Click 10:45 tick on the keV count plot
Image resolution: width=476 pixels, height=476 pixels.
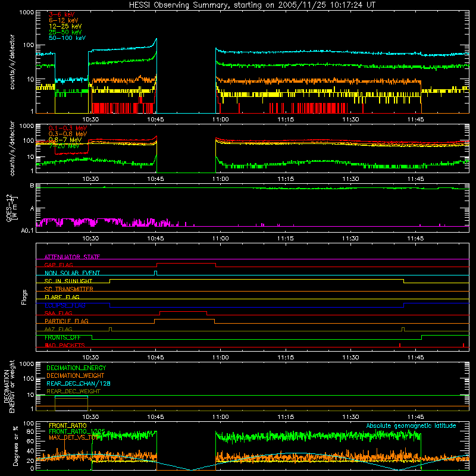(155, 120)
